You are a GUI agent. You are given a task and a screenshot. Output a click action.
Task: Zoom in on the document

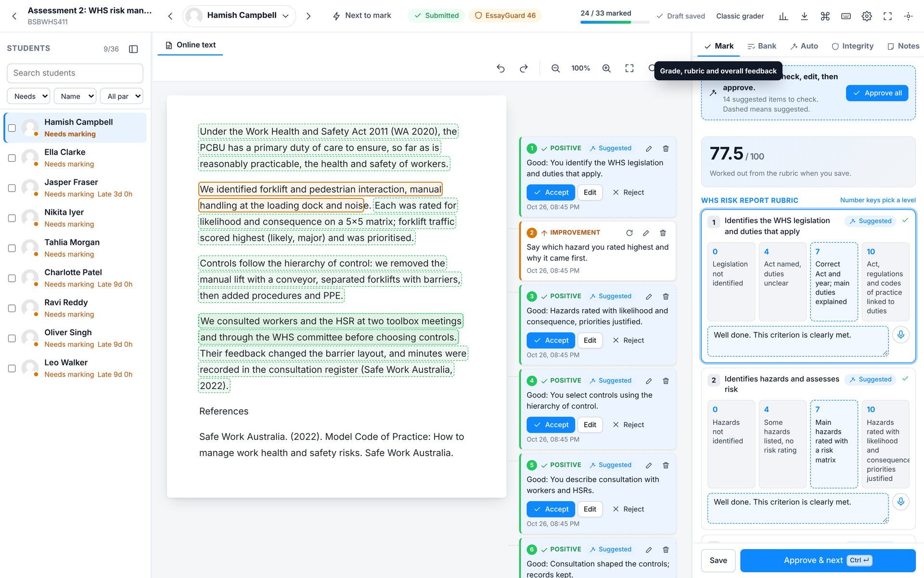(606, 68)
